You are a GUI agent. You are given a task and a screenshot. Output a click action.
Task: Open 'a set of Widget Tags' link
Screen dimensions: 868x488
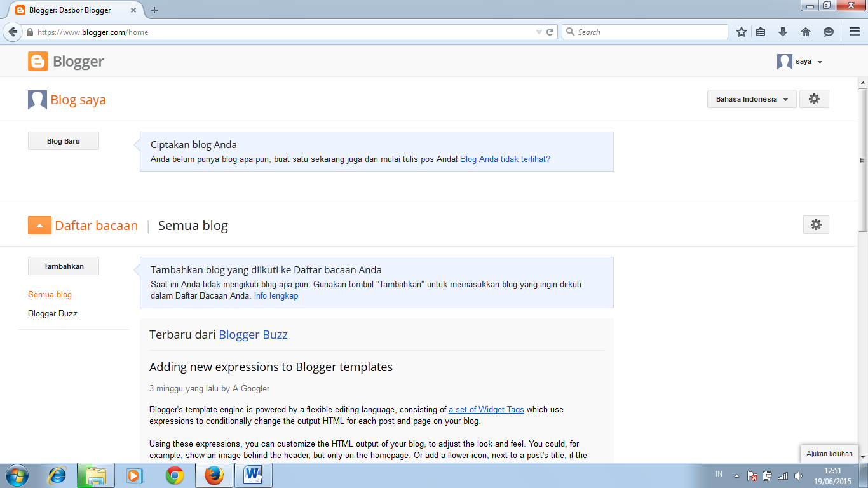(486, 410)
